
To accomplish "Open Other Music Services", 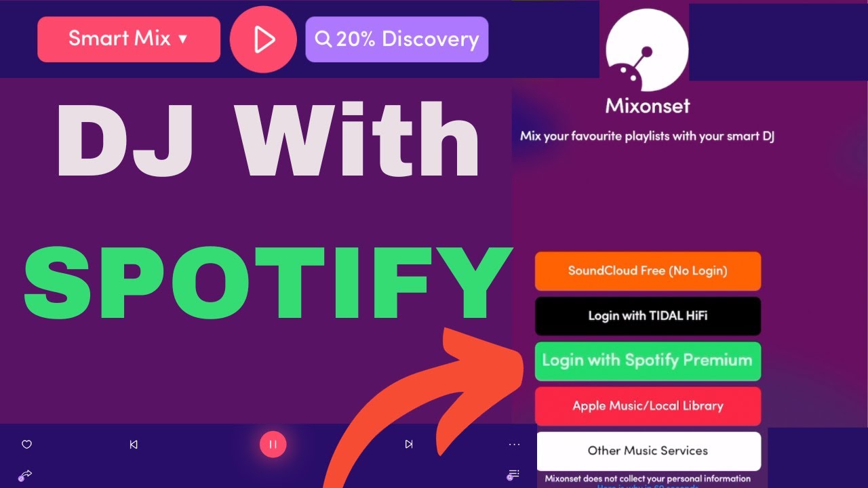I will point(648,451).
